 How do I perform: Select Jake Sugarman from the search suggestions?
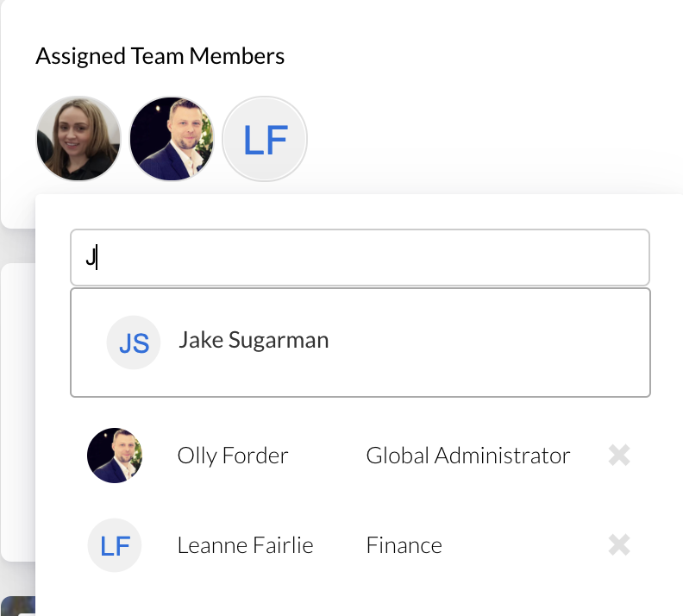254,340
